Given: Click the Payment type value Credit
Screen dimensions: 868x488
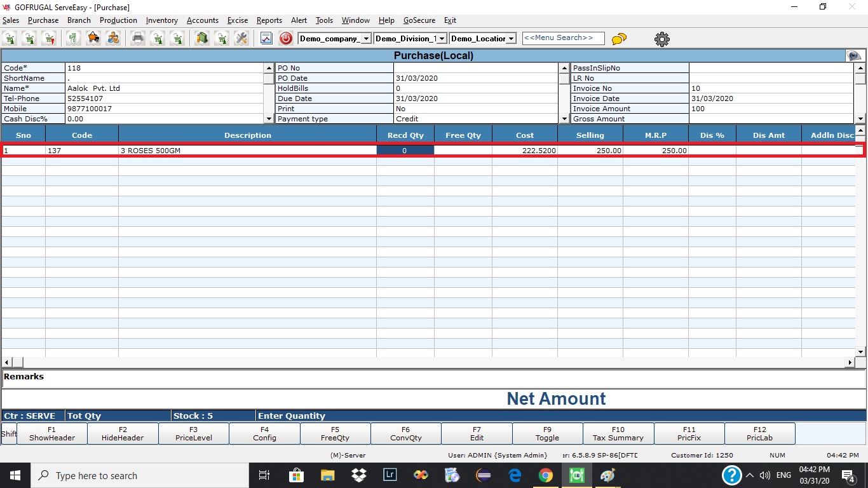Looking at the screenshot, I should [407, 119].
